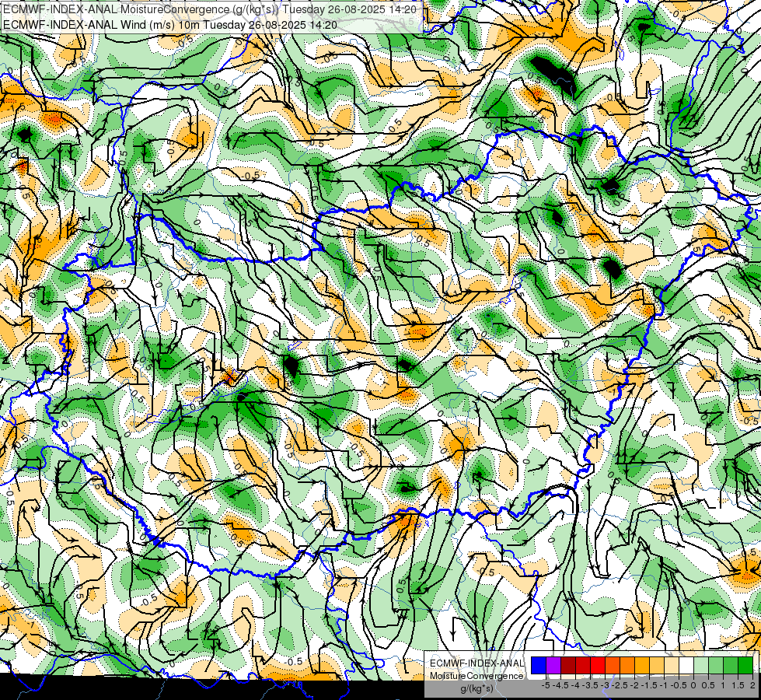Click the -0.5 tick label on legend scale

679,685
